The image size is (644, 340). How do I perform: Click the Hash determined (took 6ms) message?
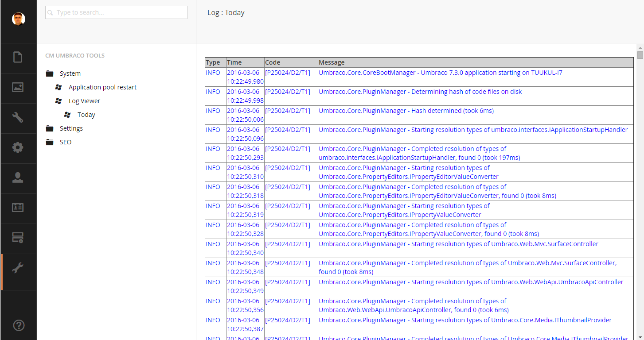click(406, 111)
